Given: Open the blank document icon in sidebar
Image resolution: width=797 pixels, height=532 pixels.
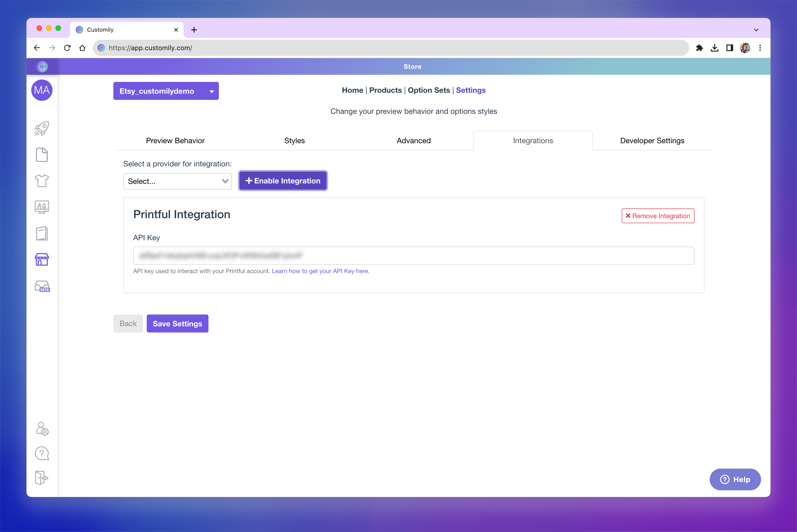Looking at the screenshot, I should (42, 155).
